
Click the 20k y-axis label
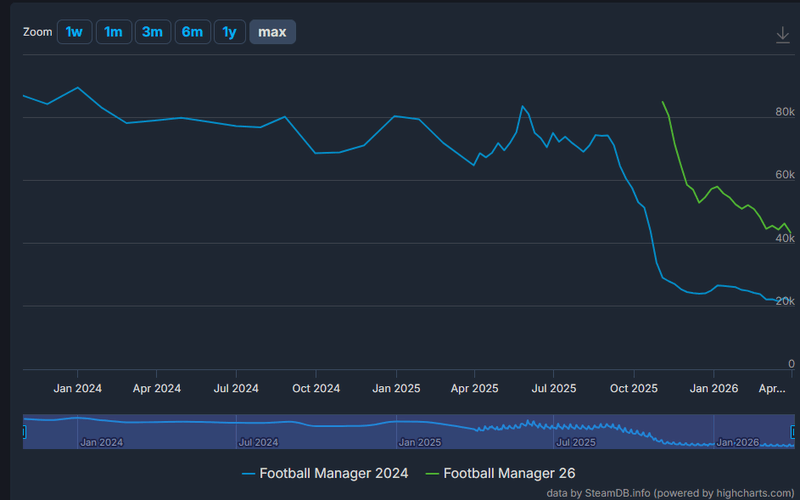point(785,302)
